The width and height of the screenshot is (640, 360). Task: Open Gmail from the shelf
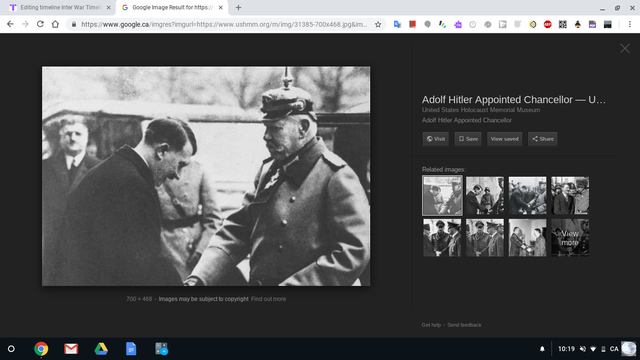71,349
